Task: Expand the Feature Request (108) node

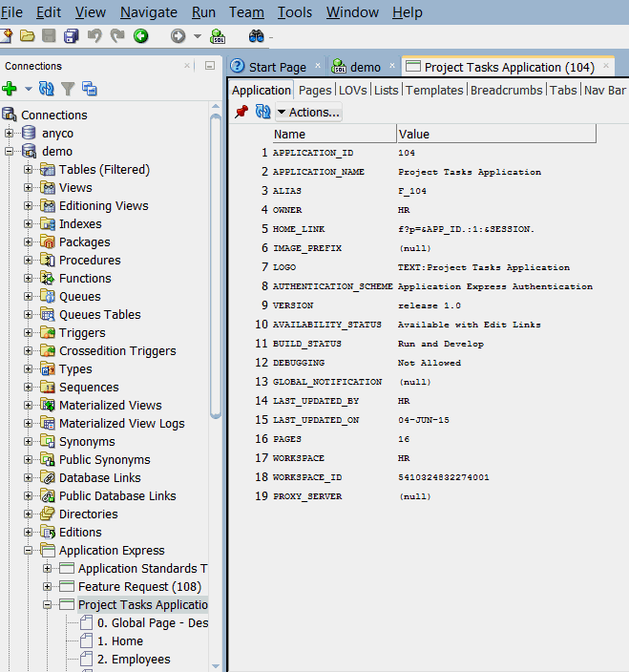Action: pyautogui.click(x=48, y=587)
